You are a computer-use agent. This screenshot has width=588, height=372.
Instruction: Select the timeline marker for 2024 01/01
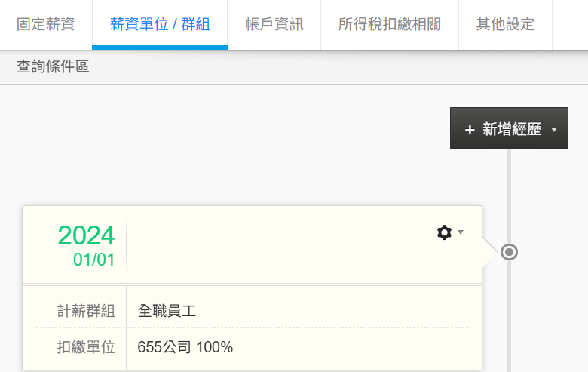pyautogui.click(x=509, y=252)
